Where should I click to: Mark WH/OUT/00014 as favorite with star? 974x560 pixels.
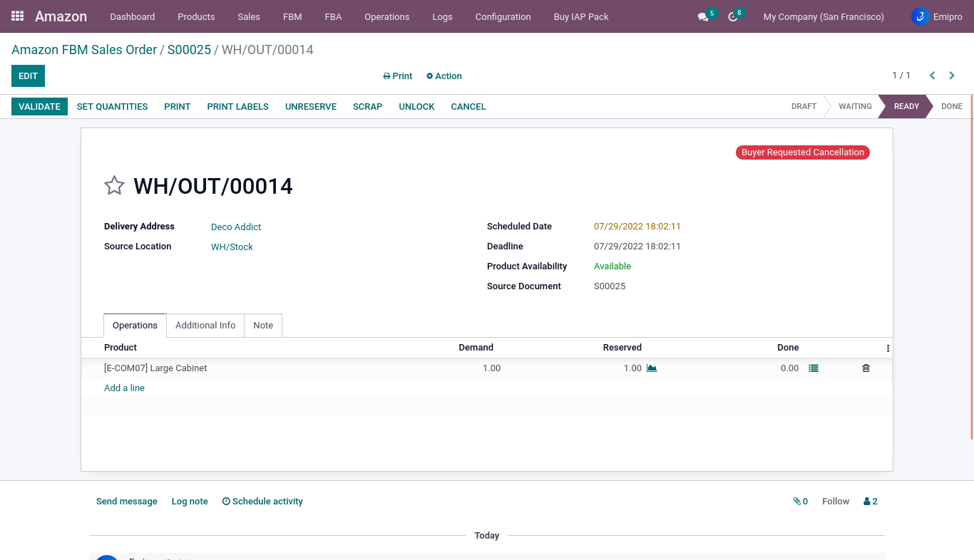[114, 186]
